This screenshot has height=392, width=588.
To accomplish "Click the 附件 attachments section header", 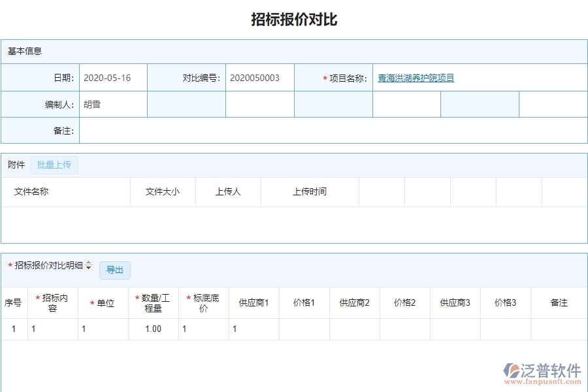I will click(x=15, y=165).
